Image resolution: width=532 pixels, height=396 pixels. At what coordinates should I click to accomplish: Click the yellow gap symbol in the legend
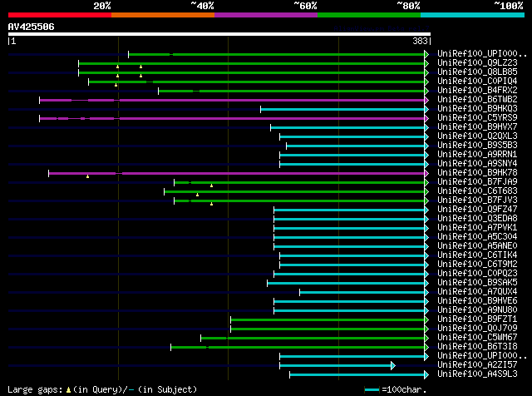tap(68, 390)
